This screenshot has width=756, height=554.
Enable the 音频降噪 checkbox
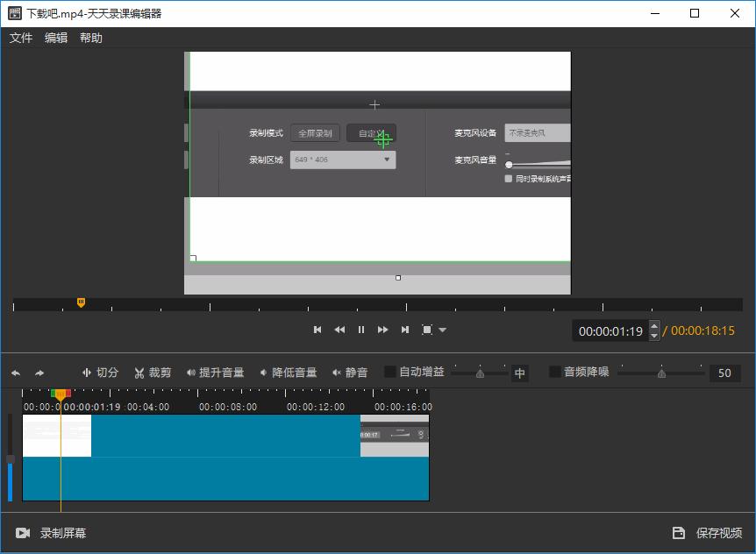[x=554, y=372]
